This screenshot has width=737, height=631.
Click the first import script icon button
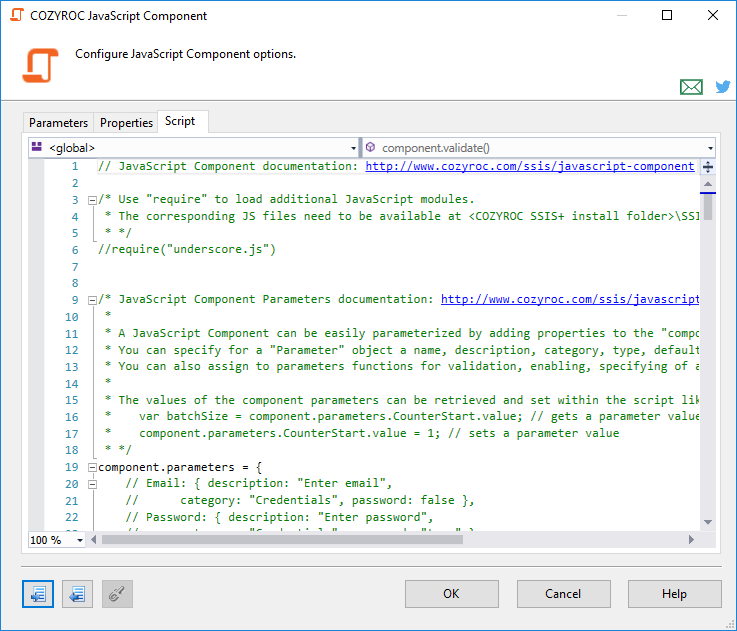[x=38, y=594]
